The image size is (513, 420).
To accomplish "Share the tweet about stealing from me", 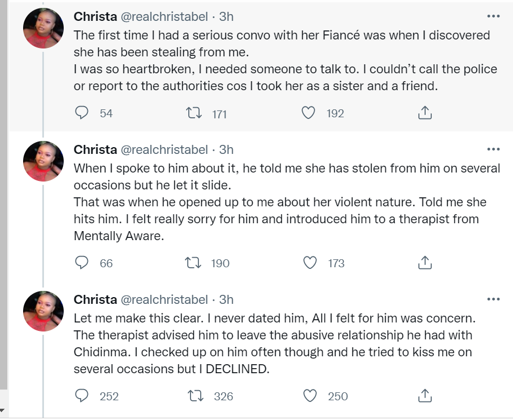I will (x=424, y=113).
